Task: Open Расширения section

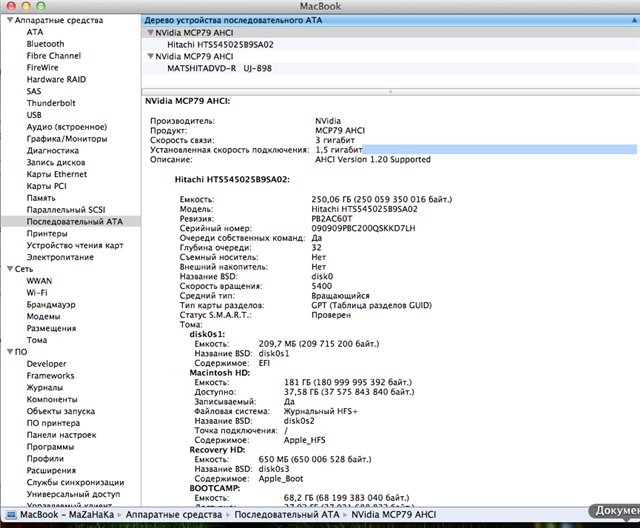Action: (x=51, y=470)
